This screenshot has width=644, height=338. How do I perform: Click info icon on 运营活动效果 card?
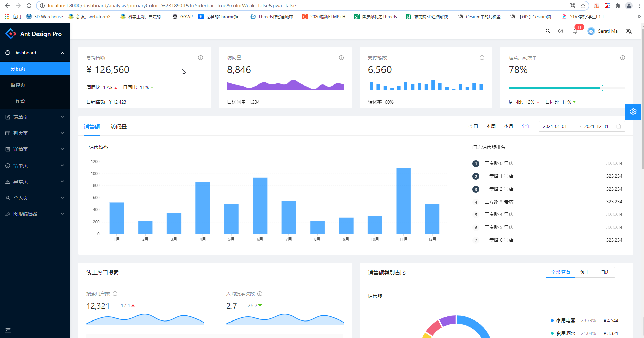[x=623, y=58]
